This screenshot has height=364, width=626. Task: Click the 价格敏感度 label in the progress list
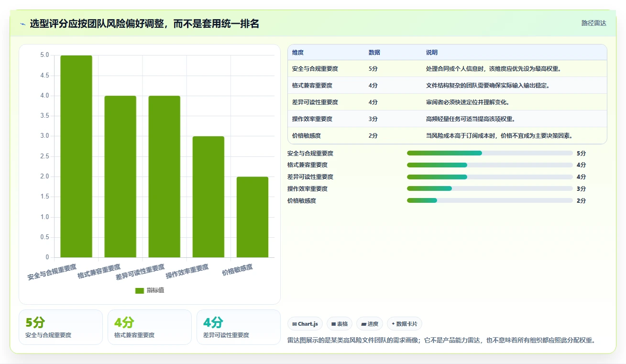tap(302, 201)
